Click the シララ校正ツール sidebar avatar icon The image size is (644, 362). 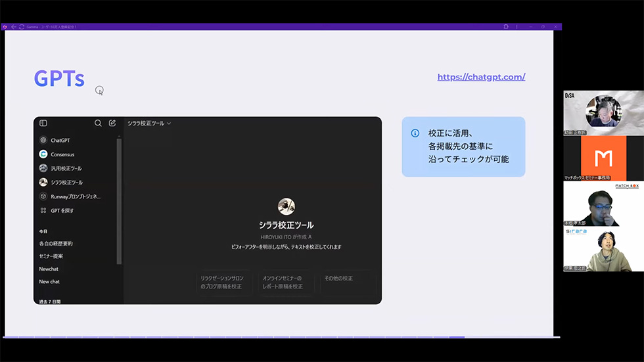[43, 182]
